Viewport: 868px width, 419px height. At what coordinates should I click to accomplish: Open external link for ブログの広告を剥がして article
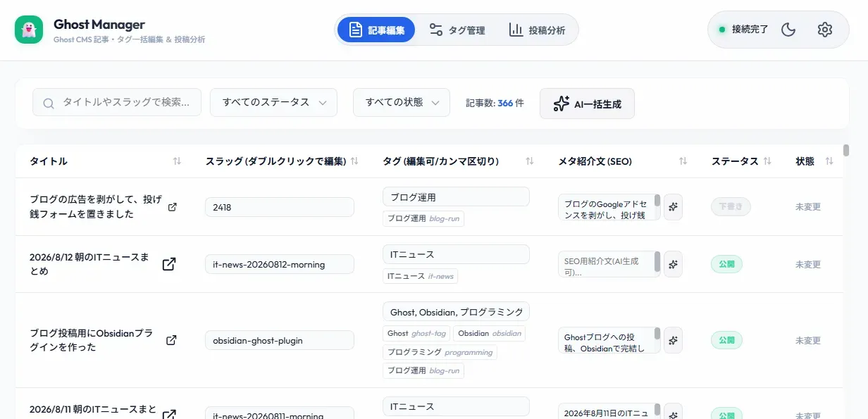pos(173,207)
